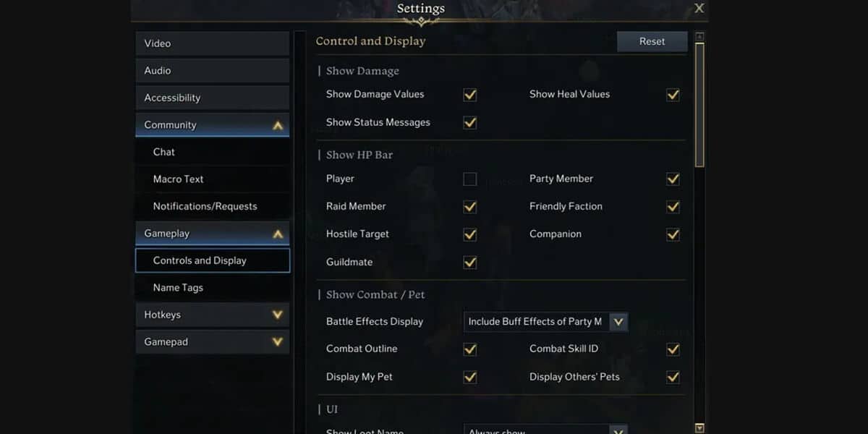The image size is (868, 434).
Task: Switch to Audio settings
Action: 212,71
